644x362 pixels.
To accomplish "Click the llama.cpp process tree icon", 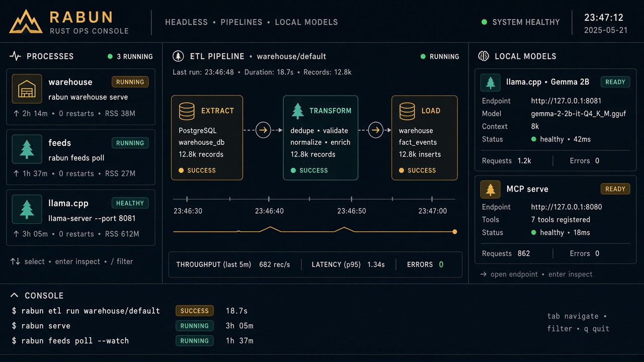I will tap(27, 210).
